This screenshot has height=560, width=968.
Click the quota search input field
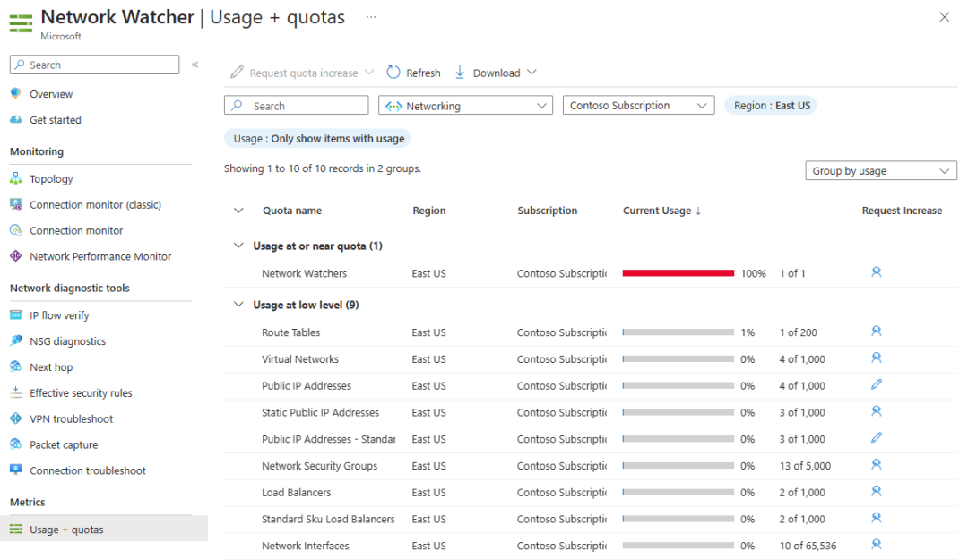(x=296, y=105)
